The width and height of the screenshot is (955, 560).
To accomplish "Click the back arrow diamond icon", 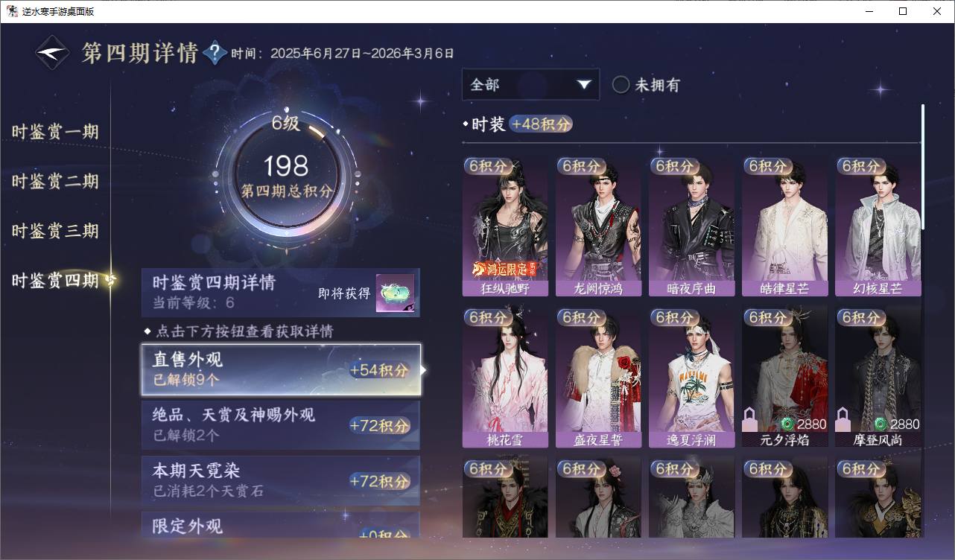I will coord(54,53).
